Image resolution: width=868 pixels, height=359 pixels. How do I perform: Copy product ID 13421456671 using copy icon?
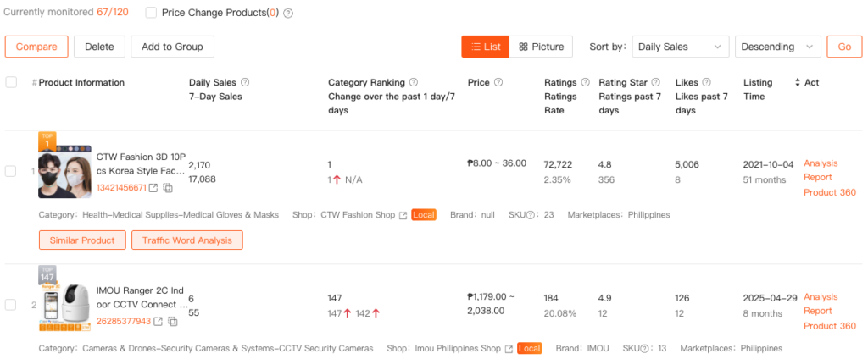168,188
